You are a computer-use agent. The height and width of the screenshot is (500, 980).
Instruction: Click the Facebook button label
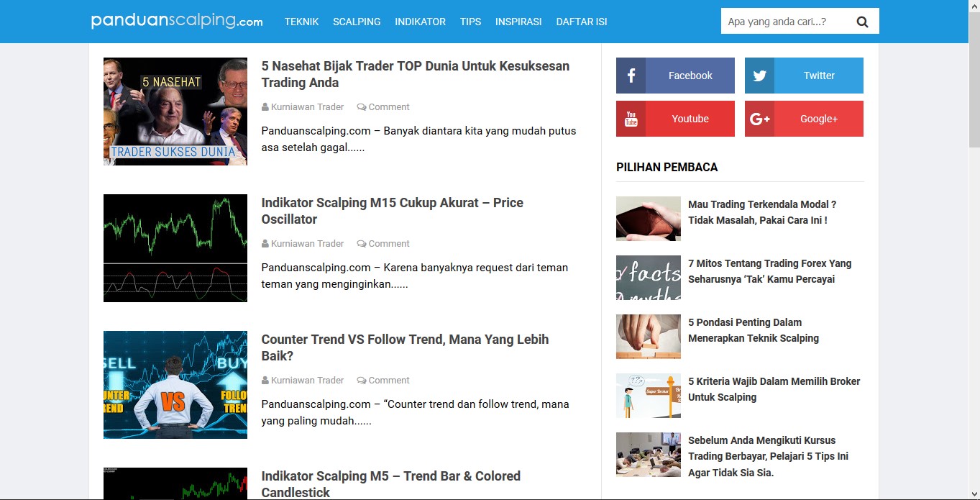pos(690,76)
